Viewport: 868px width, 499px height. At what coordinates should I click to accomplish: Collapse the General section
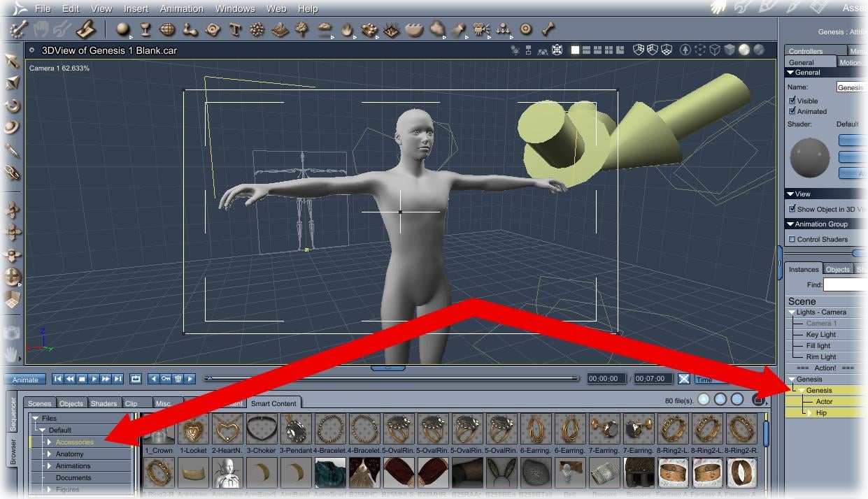point(790,73)
